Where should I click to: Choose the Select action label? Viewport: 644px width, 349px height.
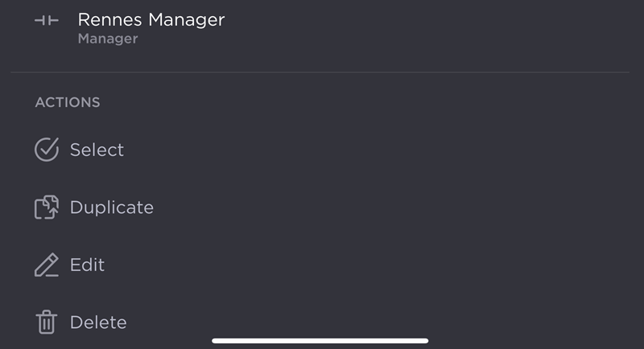click(97, 150)
